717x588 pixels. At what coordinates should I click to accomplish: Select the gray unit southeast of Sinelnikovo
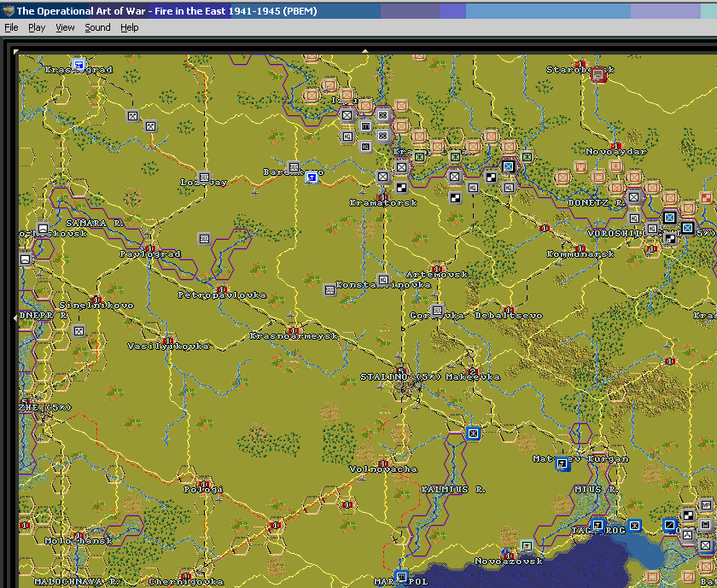(79, 330)
